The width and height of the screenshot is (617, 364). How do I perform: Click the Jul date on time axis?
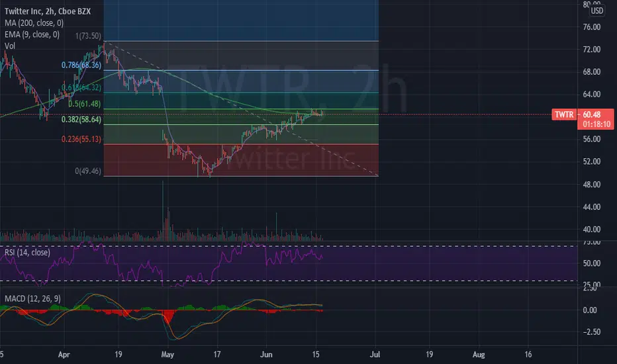(375, 355)
